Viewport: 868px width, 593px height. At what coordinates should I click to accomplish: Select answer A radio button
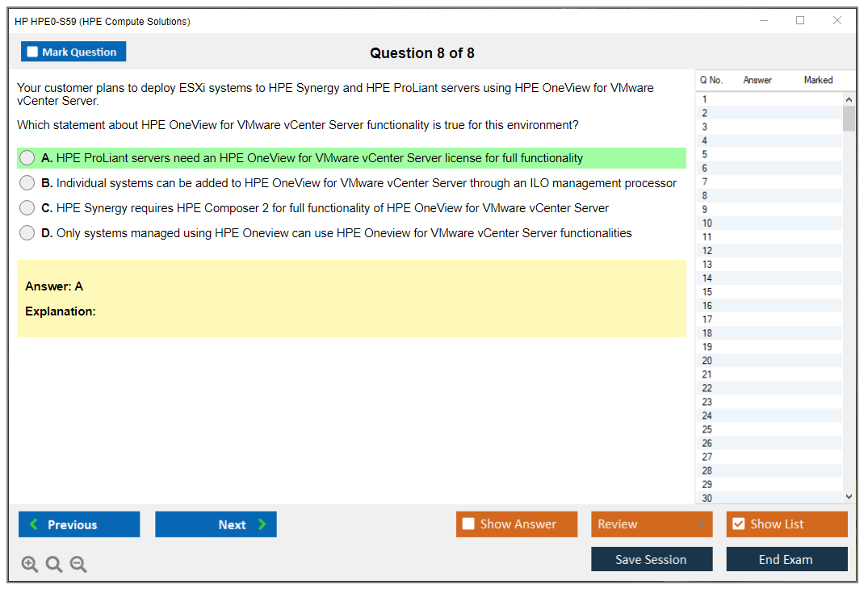27,158
